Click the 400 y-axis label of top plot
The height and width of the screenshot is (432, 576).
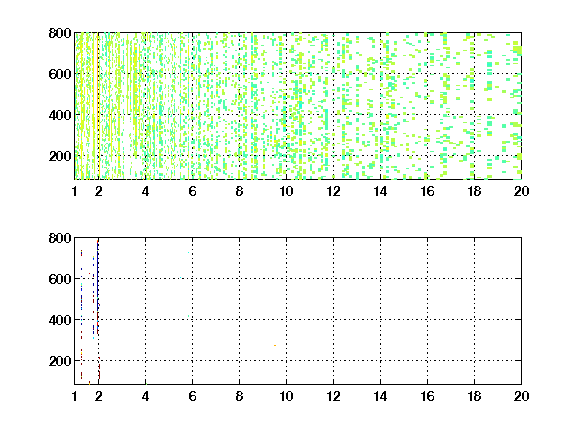click(60, 115)
